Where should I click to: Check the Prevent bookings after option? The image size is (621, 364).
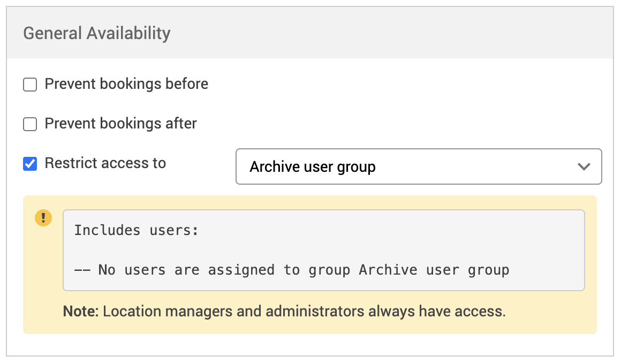tap(29, 124)
